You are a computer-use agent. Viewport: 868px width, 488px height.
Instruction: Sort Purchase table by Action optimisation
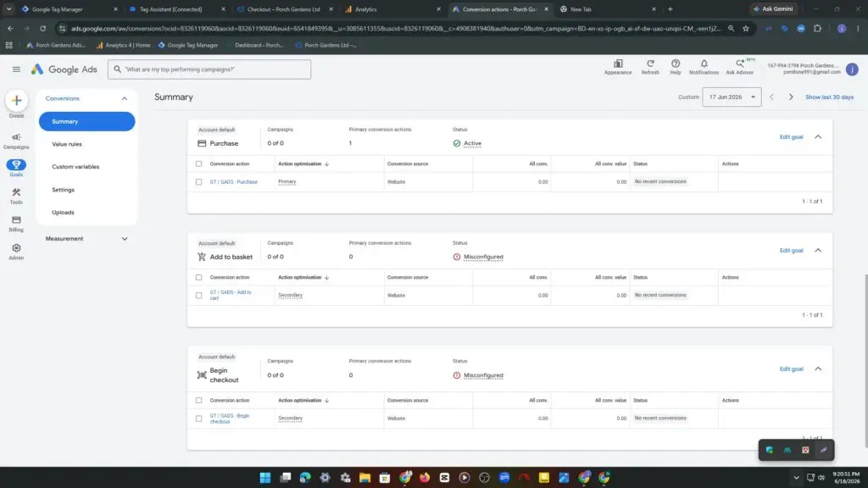(x=303, y=164)
